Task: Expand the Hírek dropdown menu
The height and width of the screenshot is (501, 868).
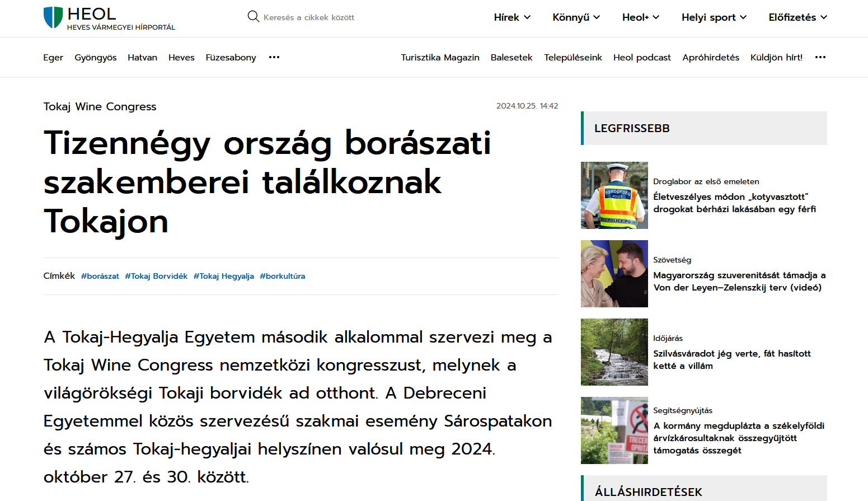Action: click(512, 17)
